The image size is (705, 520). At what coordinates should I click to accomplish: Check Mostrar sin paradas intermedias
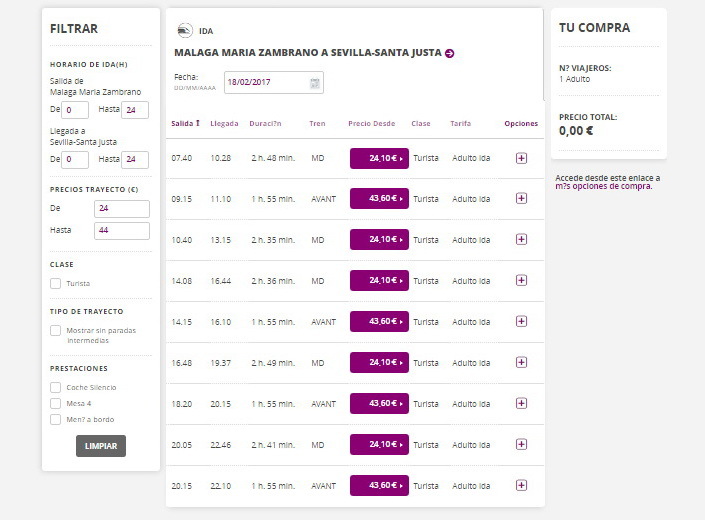point(56,330)
